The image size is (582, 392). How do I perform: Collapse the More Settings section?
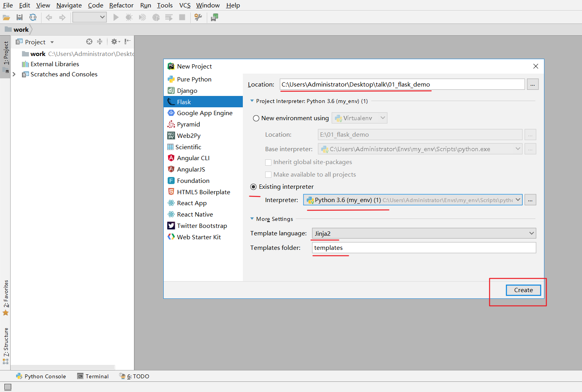[x=252, y=219]
